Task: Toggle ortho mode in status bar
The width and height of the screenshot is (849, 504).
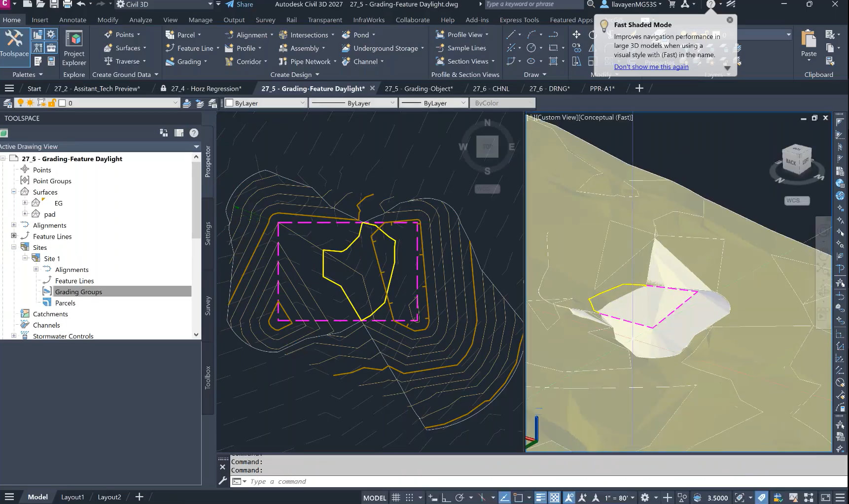Action: (446, 498)
